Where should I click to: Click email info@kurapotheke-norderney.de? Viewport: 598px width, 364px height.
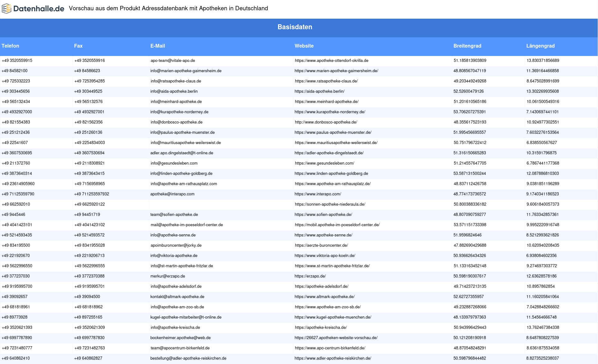point(179,112)
